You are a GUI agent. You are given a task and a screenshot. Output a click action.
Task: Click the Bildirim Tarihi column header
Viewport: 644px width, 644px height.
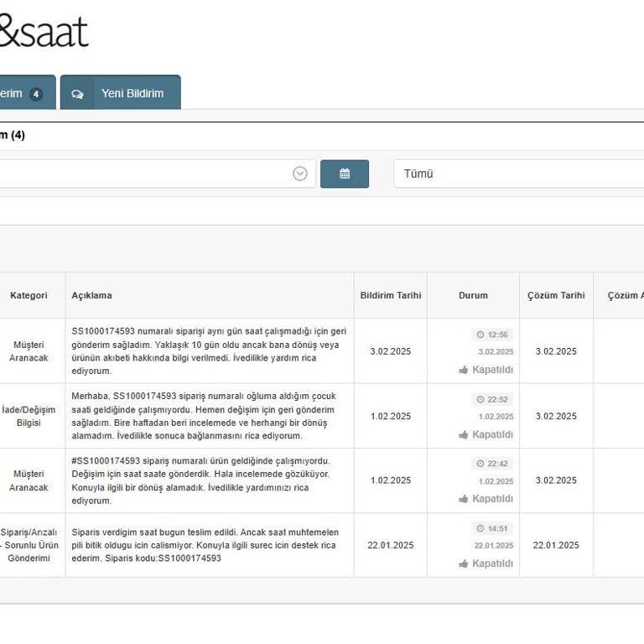click(x=391, y=295)
